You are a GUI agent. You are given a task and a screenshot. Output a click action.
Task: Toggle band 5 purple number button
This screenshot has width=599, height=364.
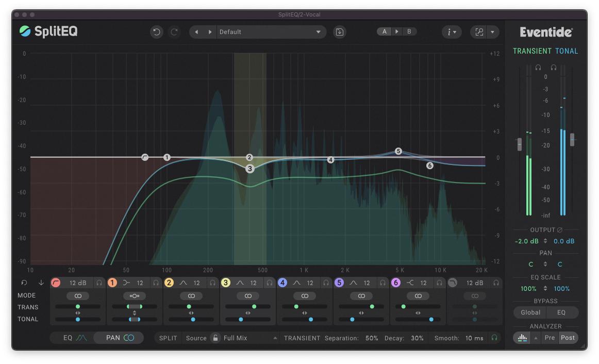click(339, 283)
